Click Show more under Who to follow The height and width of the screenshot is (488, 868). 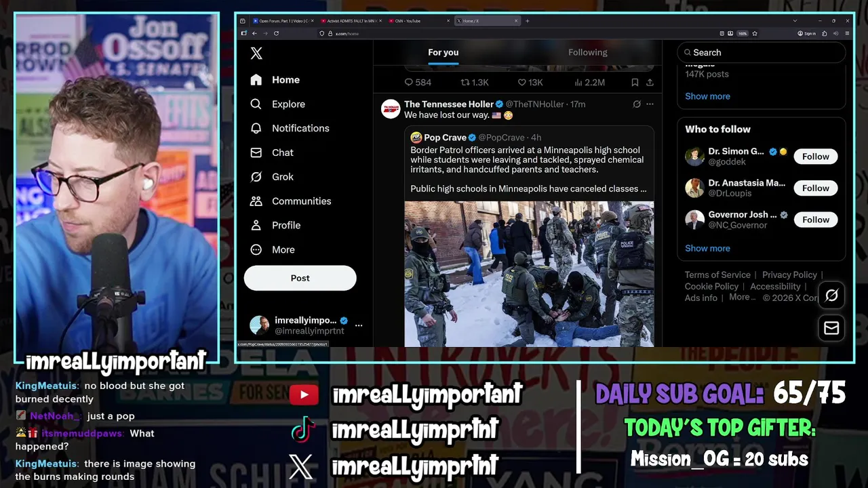click(x=707, y=248)
